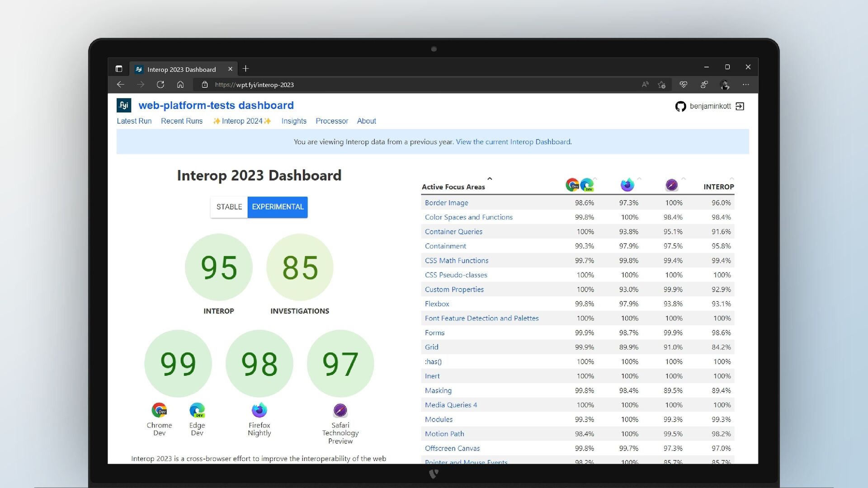This screenshot has width=868, height=488.
Task: Click the Chrome Dev icon under score 99
Action: (159, 410)
